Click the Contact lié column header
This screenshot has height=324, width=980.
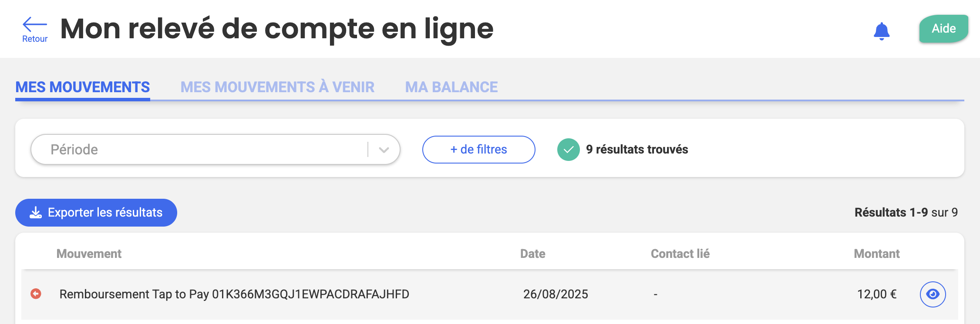click(680, 254)
